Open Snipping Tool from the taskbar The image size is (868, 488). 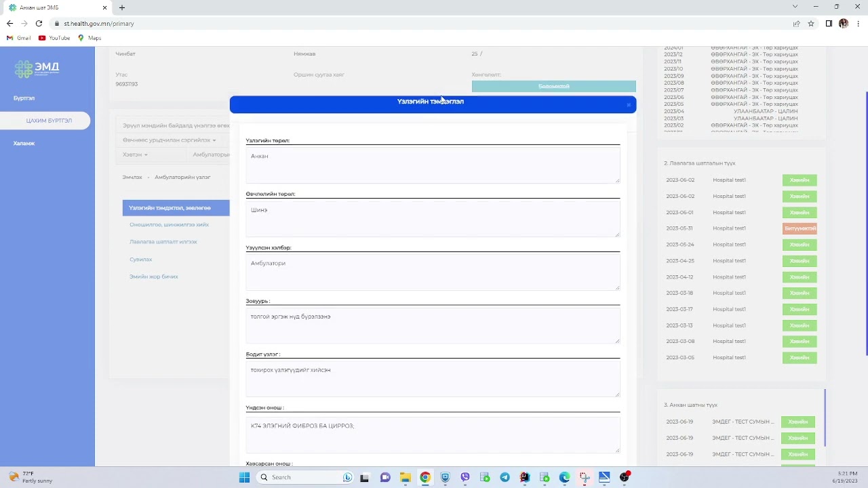pos(585,477)
